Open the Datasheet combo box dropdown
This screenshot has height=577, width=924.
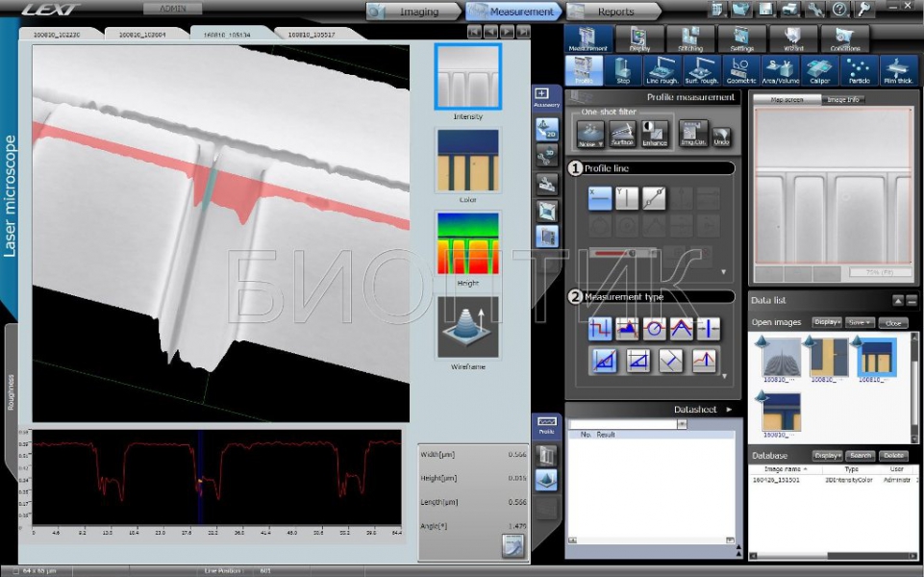coord(682,424)
